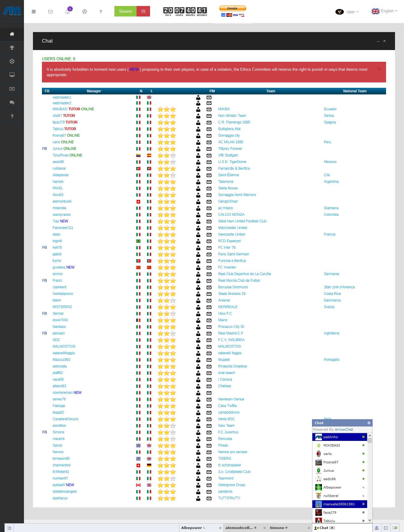Open national team link Stati Uniti d'America
The image size is (404, 532).
(x=339, y=287)
